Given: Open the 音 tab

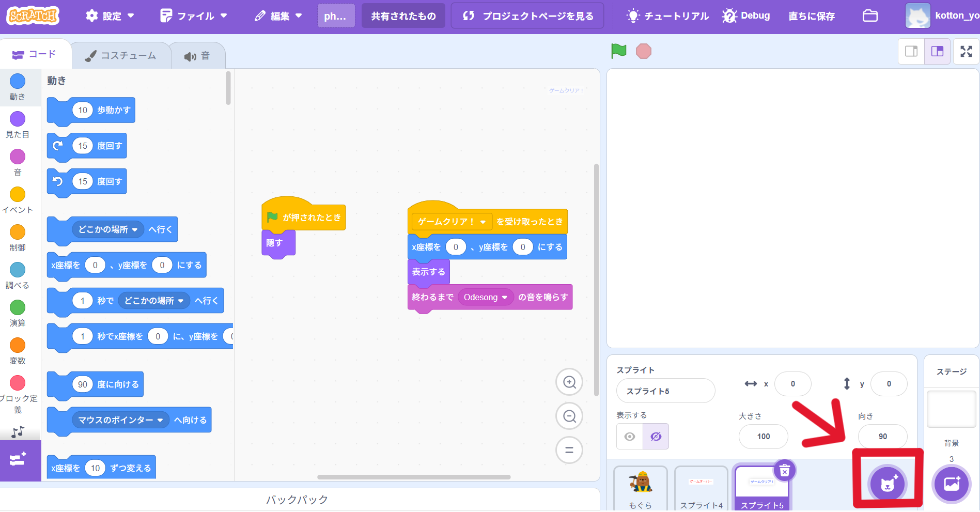Looking at the screenshot, I should 197,56.
